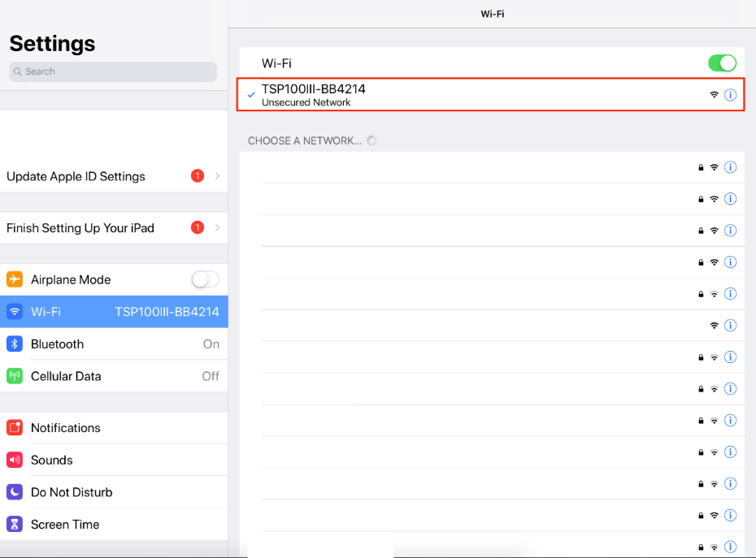The image size is (756, 558).
Task: Open info for the TSP100III-BB4214 network
Action: (731, 95)
